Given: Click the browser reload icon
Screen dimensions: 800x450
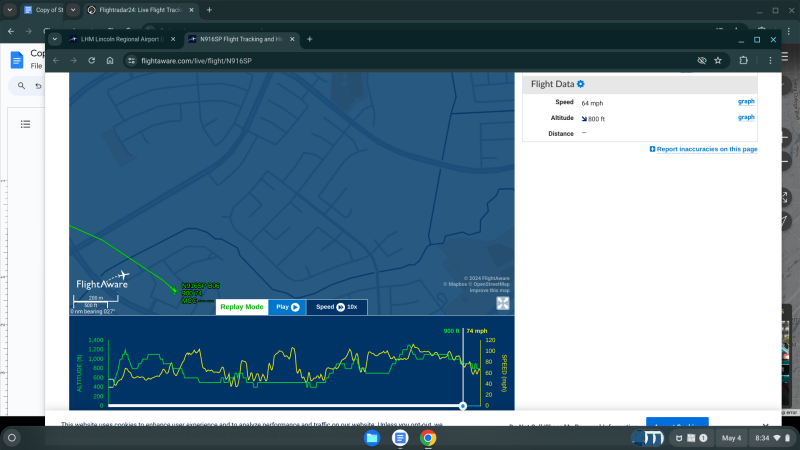Looking at the screenshot, I should pyautogui.click(x=92, y=60).
